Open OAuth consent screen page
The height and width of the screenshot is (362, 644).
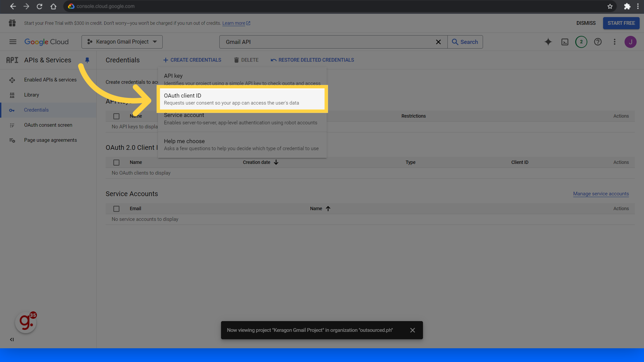pyautogui.click(x=48, y=125)
